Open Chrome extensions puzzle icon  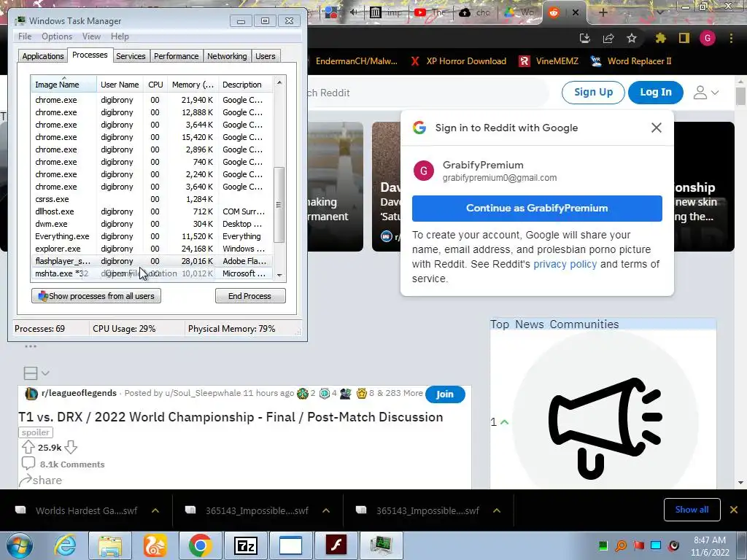[660, 38]
